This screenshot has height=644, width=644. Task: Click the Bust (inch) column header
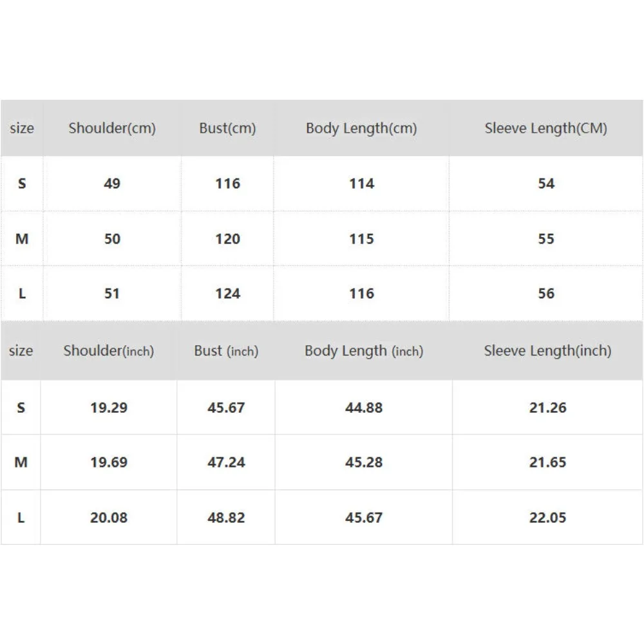coord(226,351)
